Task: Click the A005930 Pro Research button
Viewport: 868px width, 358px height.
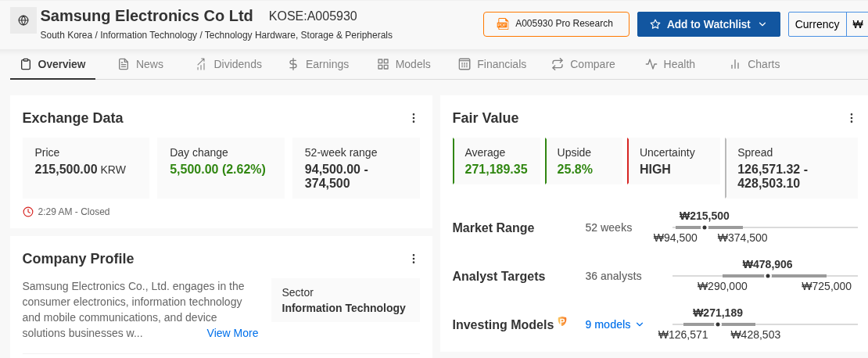Action: (556, 24)
